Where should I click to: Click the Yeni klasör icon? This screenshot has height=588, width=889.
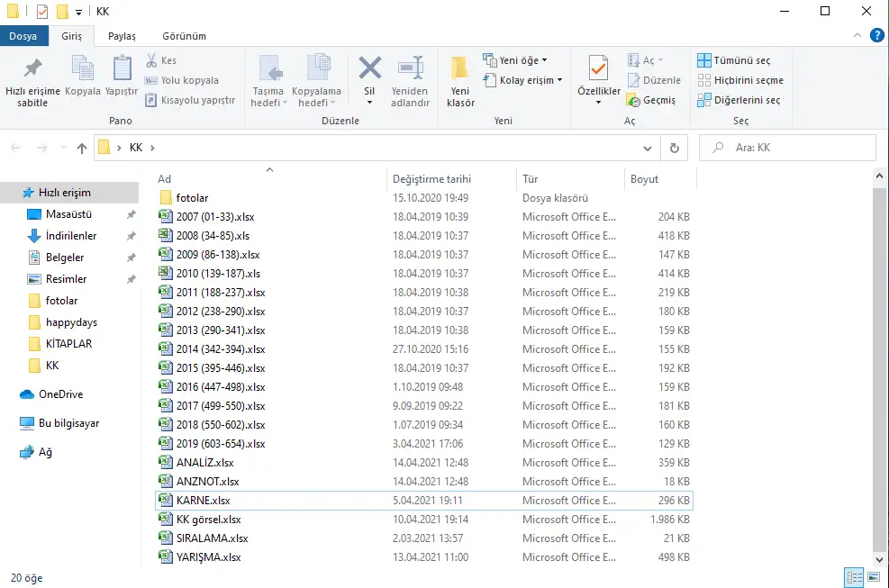point(460,70)
